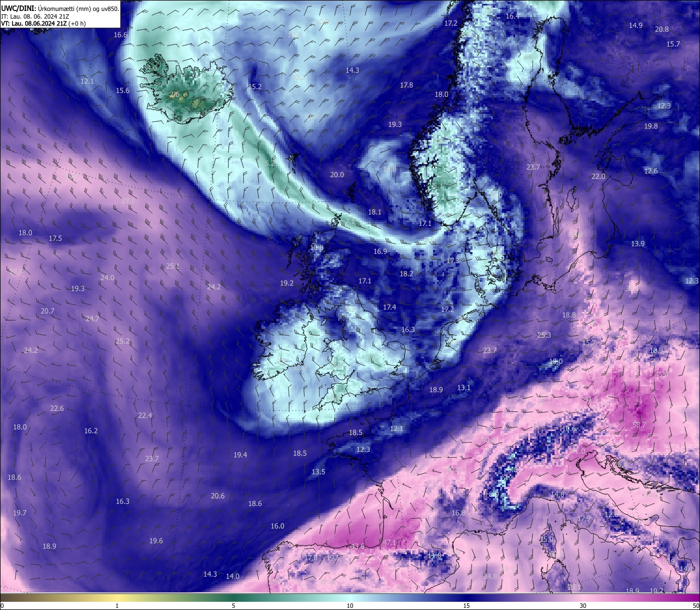Image resolution: width=700 pixels, height=610 pixels.
Task: Click the 17.8 value label
Action: point(406,85)
